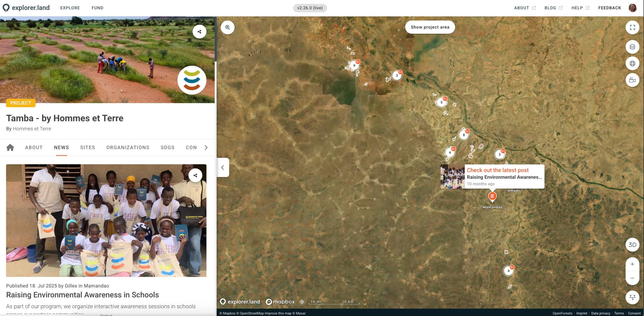Open 'Check out the latest post' popup
This screenshot has height=316, width=644.
pyautogui.click(x=492, y=177)
